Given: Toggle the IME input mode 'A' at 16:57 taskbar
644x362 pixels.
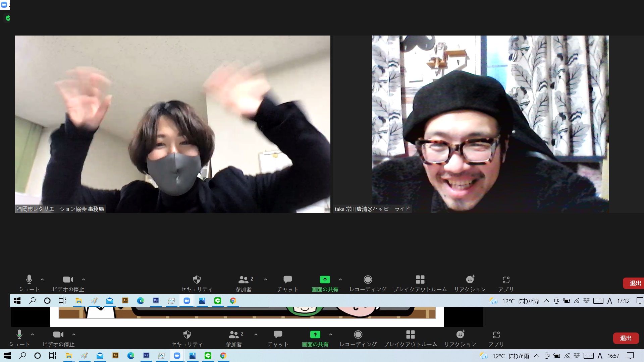Looking at the screenshot, I should pos(600,356).
